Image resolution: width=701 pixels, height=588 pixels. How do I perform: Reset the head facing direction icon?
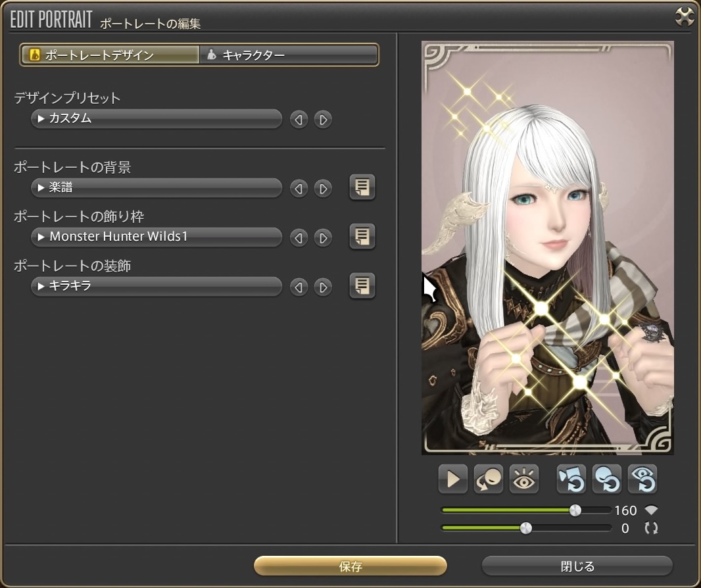(606, 479)
